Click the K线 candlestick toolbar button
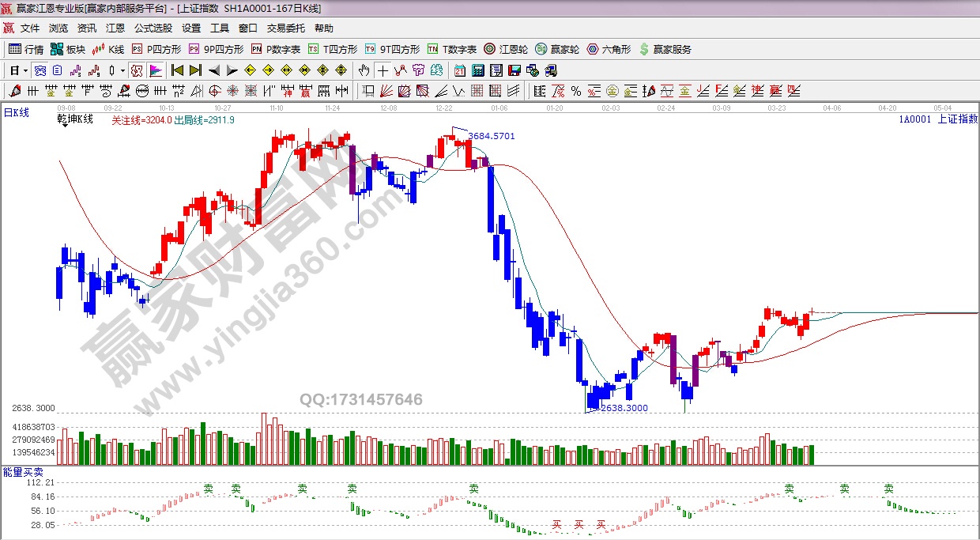Image resolution: width=980 pixels, height=540 pixels. click(108, 49)
